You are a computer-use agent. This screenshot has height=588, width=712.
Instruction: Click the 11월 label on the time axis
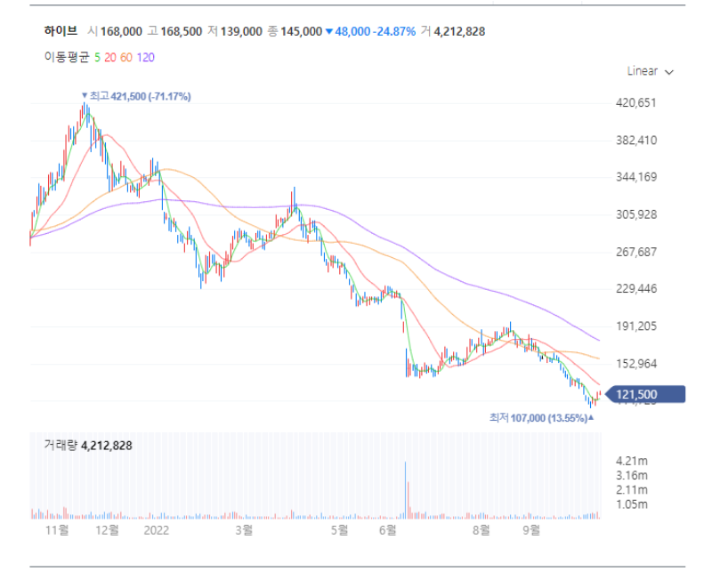(x=57, y=530)
